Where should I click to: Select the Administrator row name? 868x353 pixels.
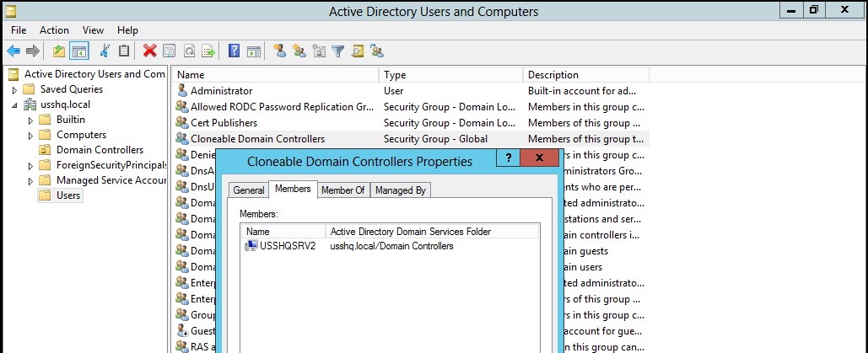tap(221, 91)
